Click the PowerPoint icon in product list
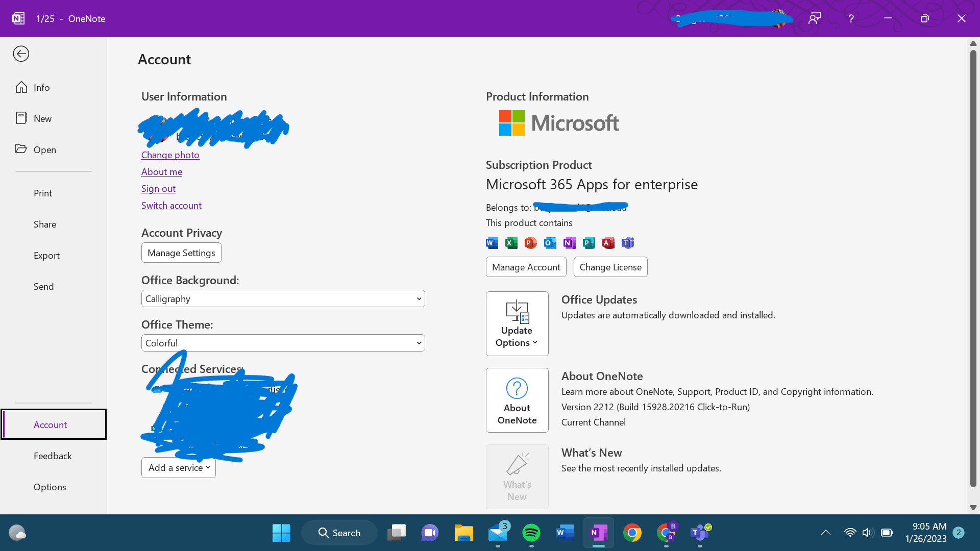 point(530,243)
